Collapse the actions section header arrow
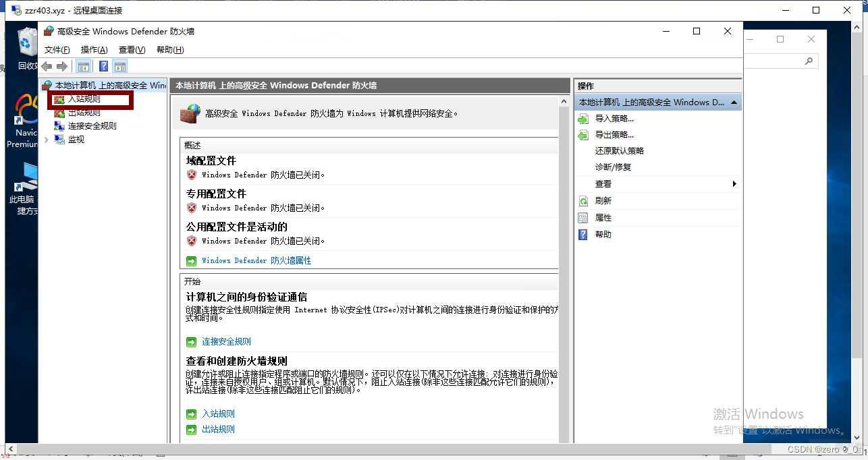868x460 pixels. [x=734, y=103]
